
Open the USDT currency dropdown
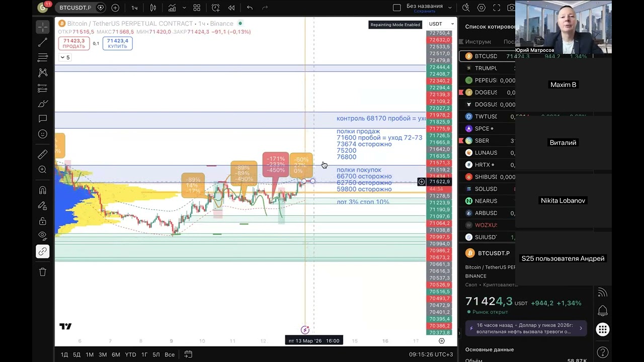pyautogui.click(x=441, y=24)
